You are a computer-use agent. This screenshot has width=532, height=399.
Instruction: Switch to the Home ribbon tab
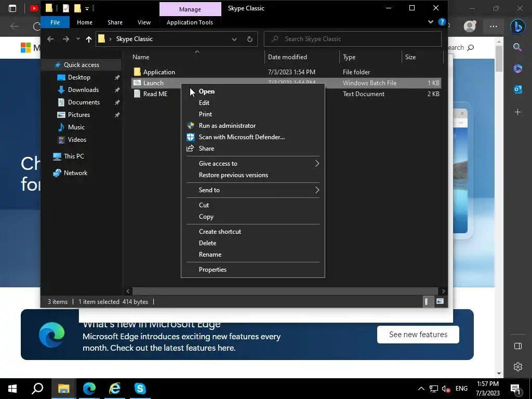85,22
